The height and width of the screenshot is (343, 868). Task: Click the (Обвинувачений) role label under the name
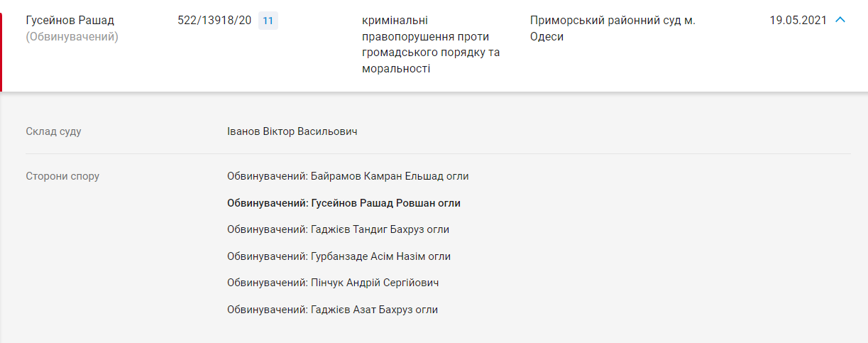pos(72,37)
